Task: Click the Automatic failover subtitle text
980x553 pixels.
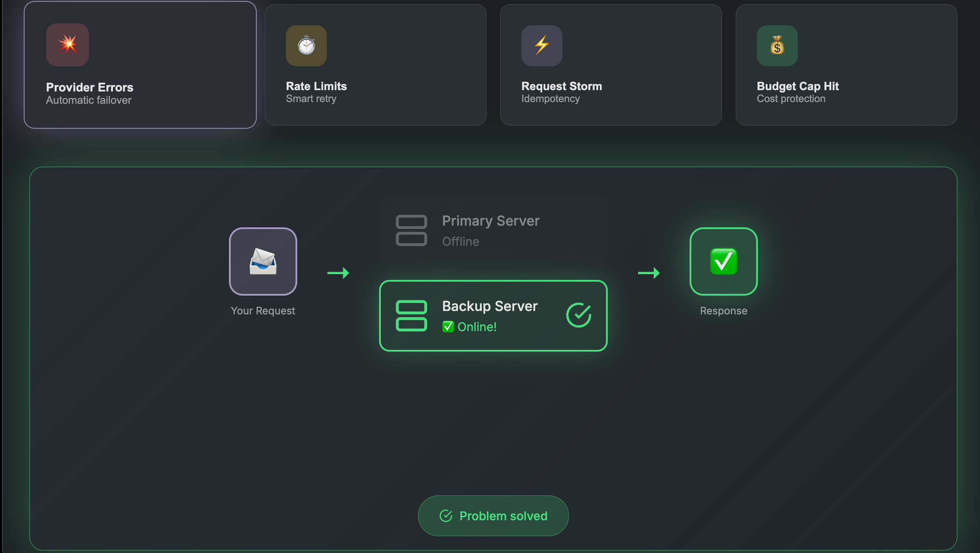Action: [x=89, y=100]
